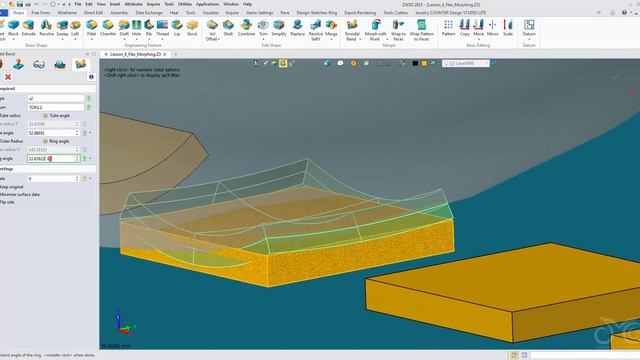Select the Lip tool

pyautogui.click(x=177, y=28)
